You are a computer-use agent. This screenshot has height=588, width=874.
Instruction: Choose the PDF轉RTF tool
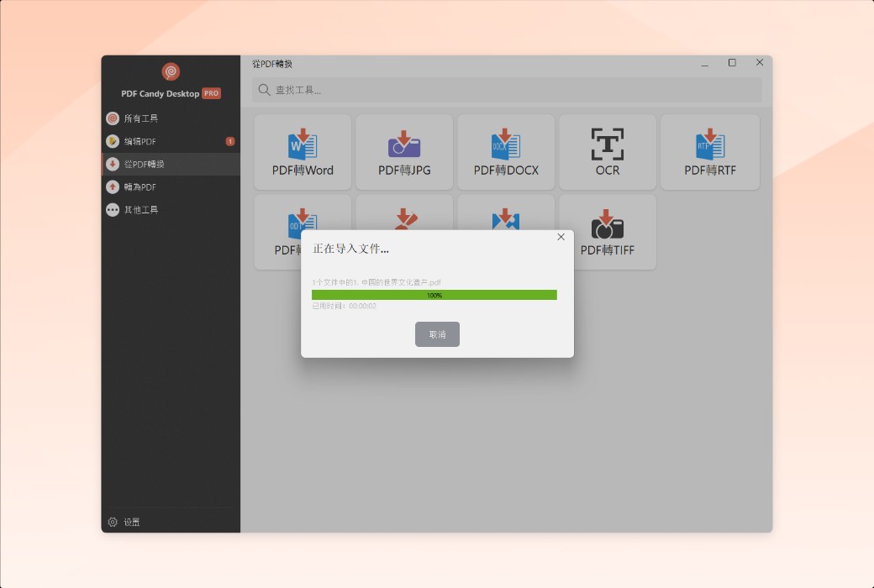click(710, 152)
